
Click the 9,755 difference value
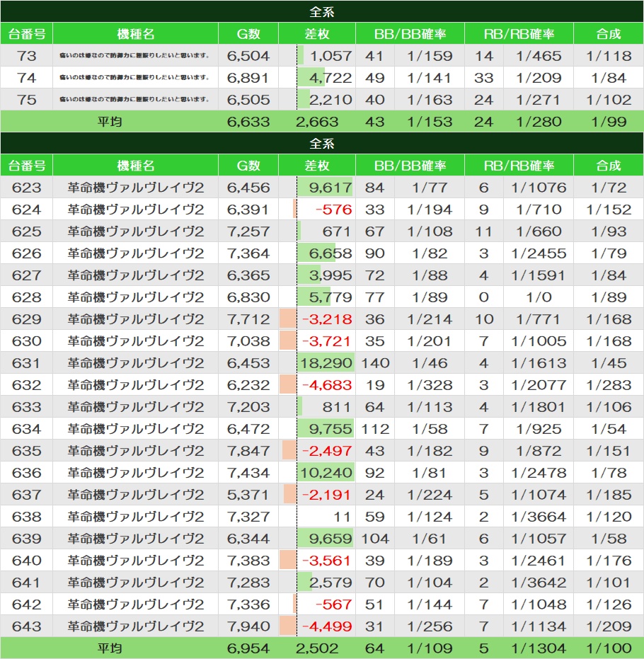click(x=330, y=429)
